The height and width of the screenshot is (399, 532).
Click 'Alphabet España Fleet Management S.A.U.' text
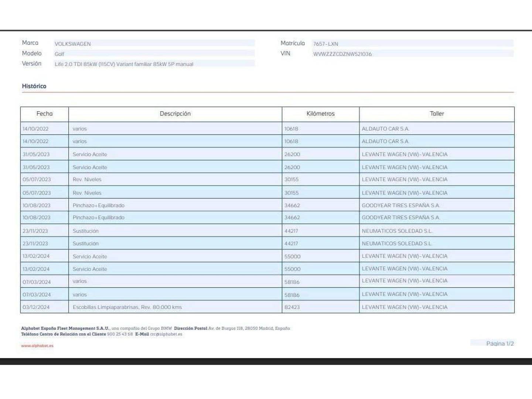tap(65, 328)
